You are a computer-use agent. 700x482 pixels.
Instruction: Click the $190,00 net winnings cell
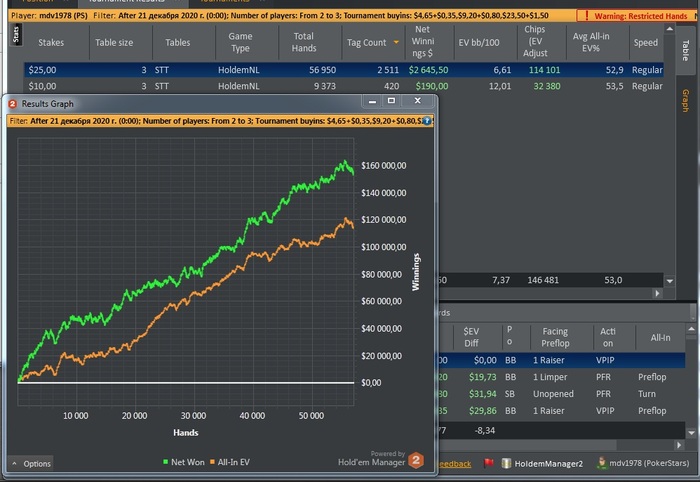tap(431, 86)
